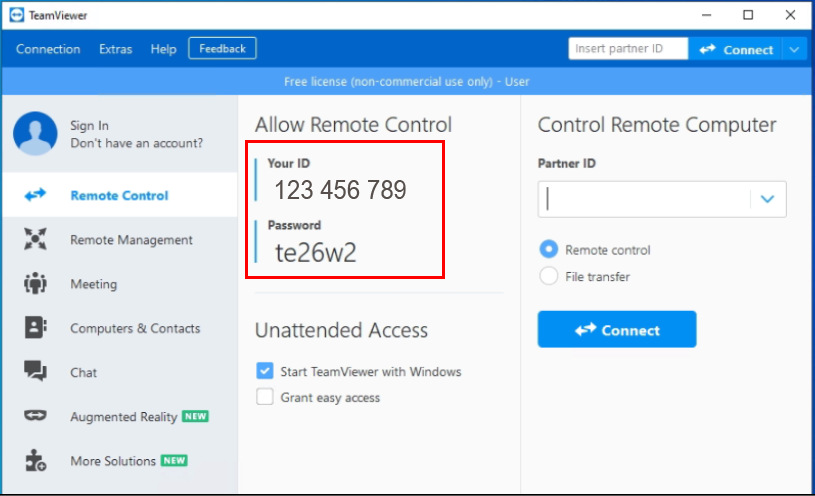Click the password value te26w2

tap(316, 253)
